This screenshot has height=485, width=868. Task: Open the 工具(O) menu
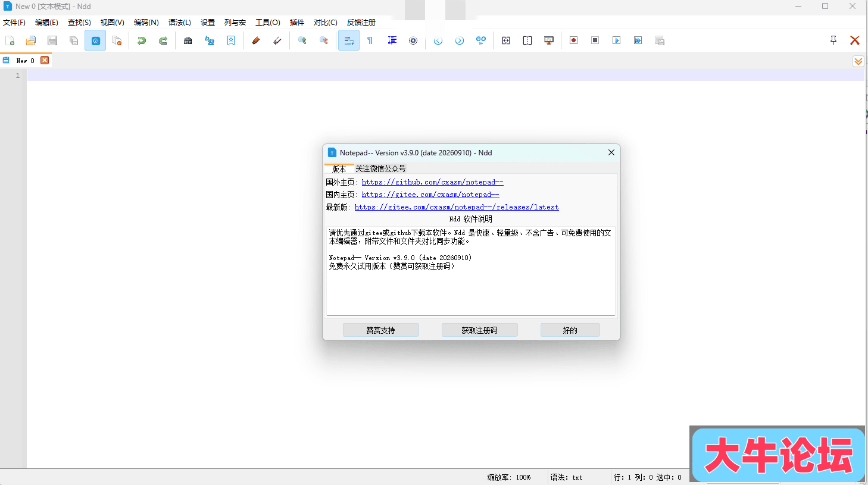(x=268, y=23)
